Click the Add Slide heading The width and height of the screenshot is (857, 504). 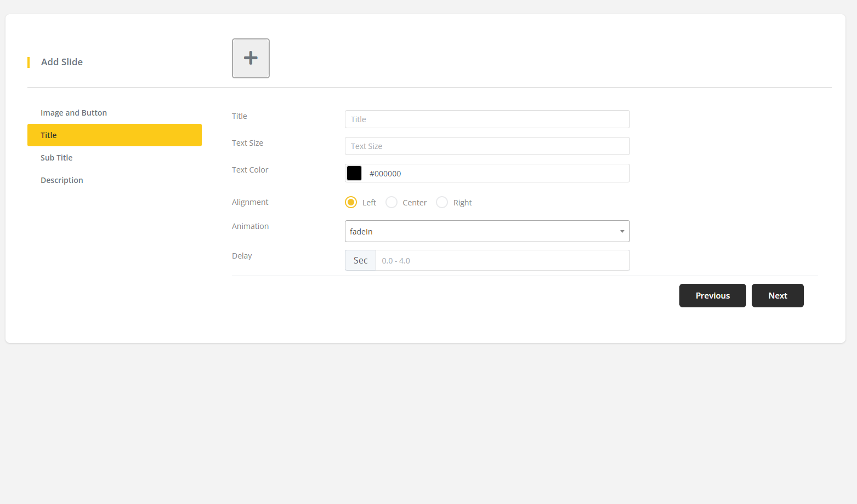click(62, 62)
